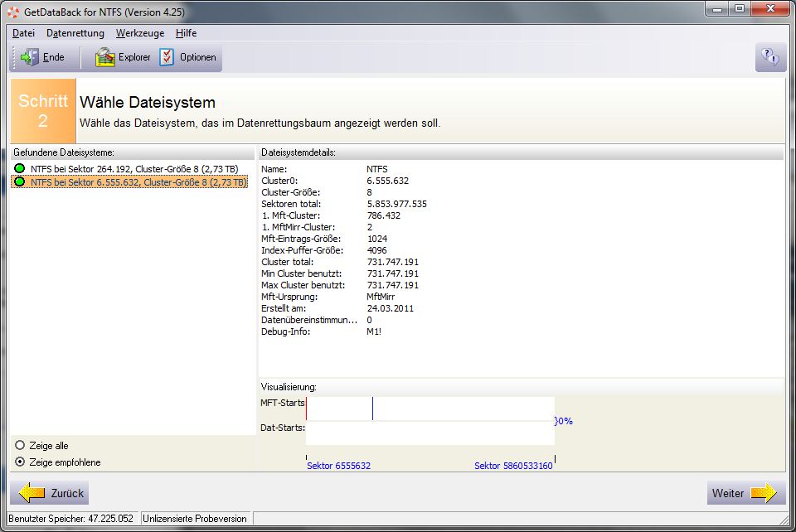Click the Ende exit door icon
This screenshot has width=796, height=532.
point(30,57)
